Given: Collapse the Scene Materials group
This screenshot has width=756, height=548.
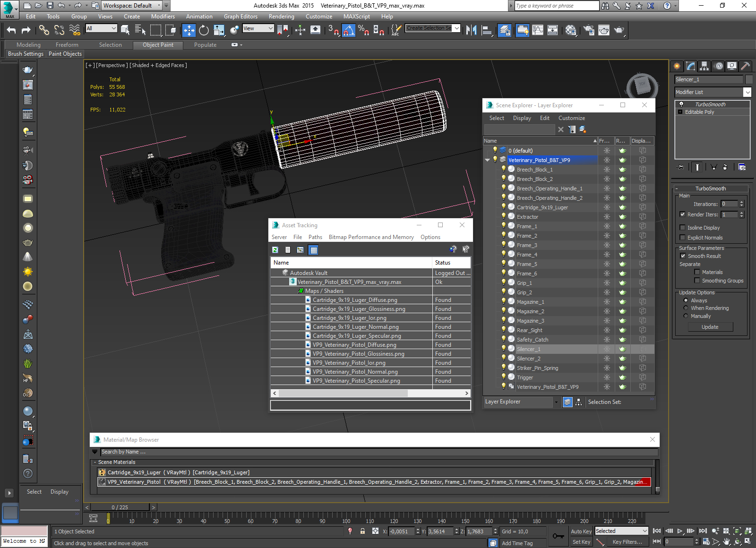Looking at the screenshot, I should [94, 462].
